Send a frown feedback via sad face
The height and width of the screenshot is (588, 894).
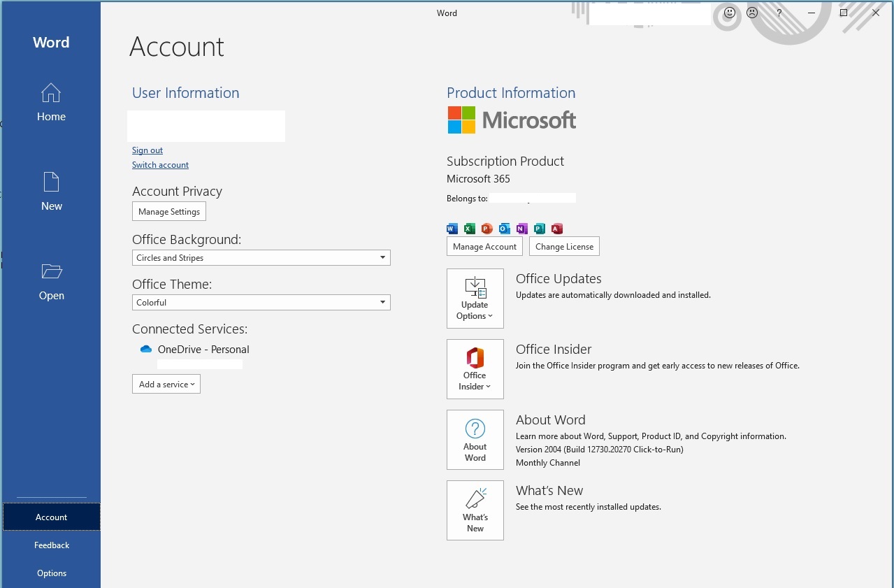(752, 13)
